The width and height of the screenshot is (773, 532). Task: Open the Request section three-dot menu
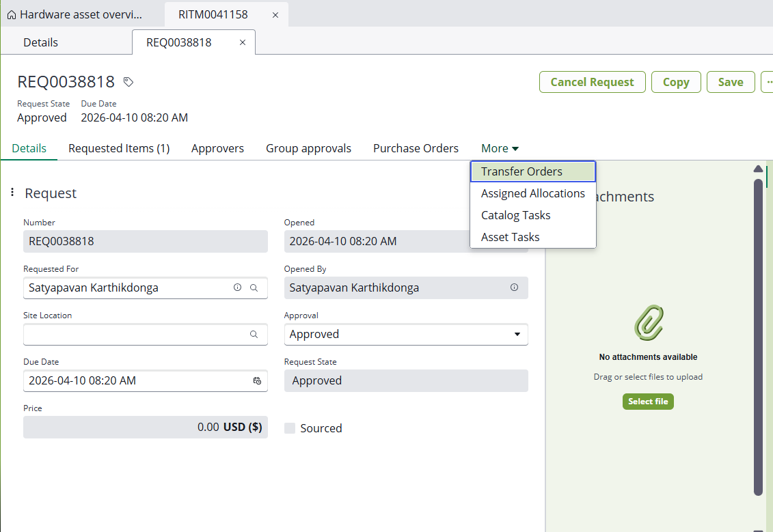(12, 193)
